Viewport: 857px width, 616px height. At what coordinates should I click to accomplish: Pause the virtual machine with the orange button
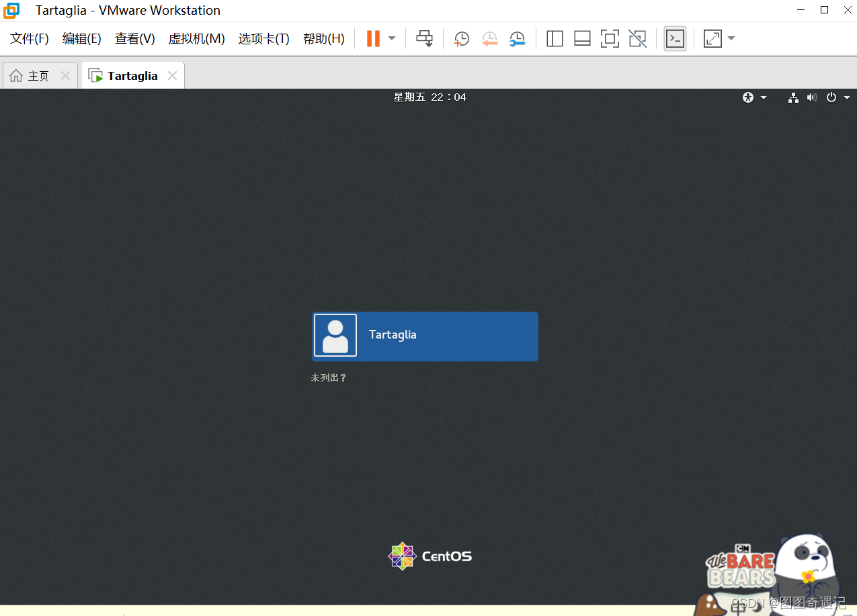(373, 39)
